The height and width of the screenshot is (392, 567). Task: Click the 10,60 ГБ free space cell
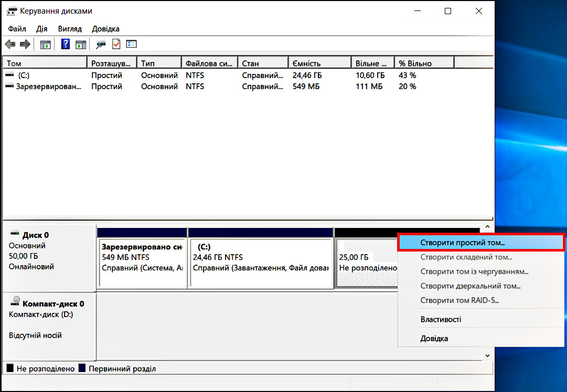(x=370, y=75)
